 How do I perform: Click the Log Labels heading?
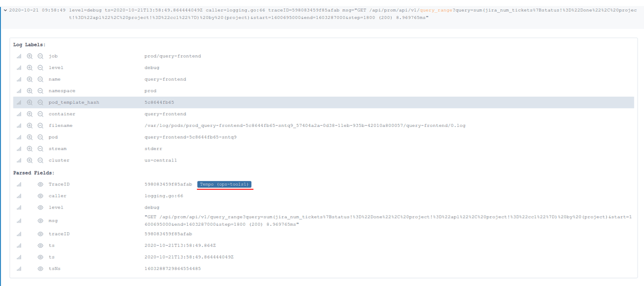[30, 45]
